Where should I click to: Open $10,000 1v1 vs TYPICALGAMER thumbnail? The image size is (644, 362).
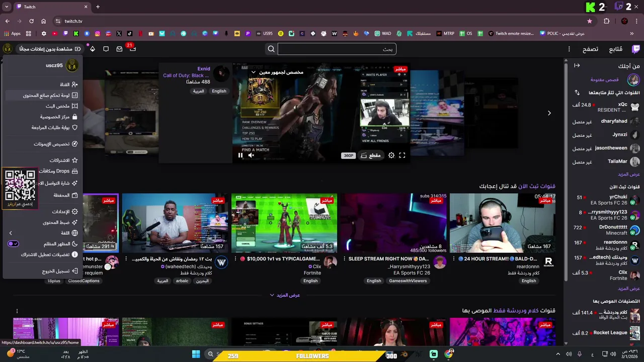(284, 223)
